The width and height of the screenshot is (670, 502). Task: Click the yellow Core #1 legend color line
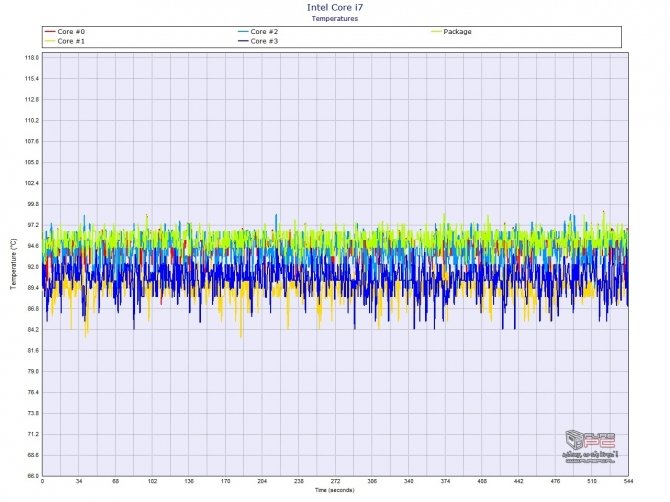click(50, 41)
